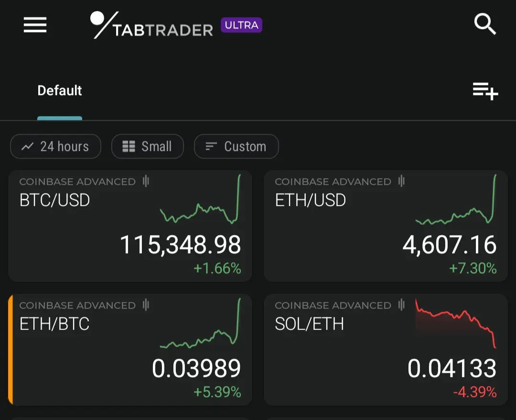Click candlestick icon on BTC/USD card
The height and width of the screenshot is (420, 516).
[x=146, y=181]
